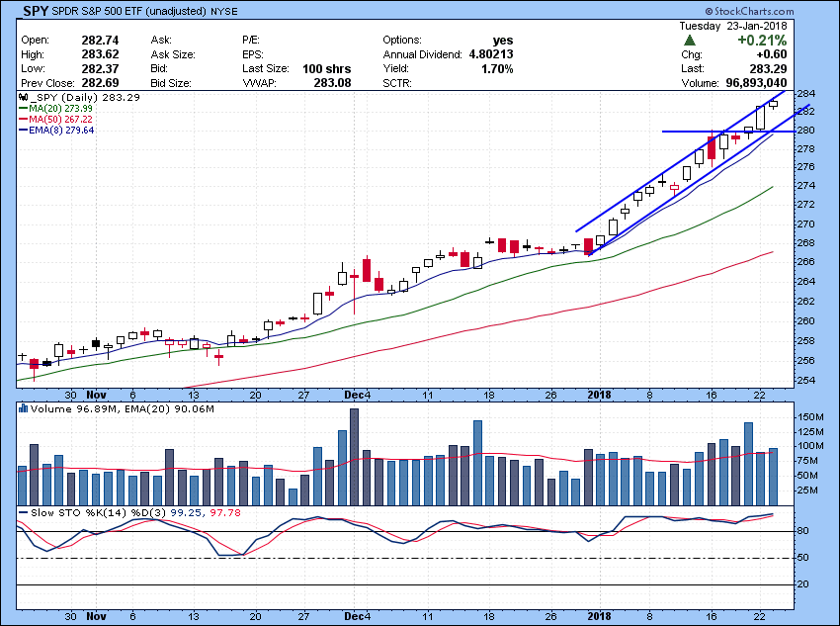Click the 97.78 stochastic %D value
Screen dimensions: 840x626
(225, 513)
